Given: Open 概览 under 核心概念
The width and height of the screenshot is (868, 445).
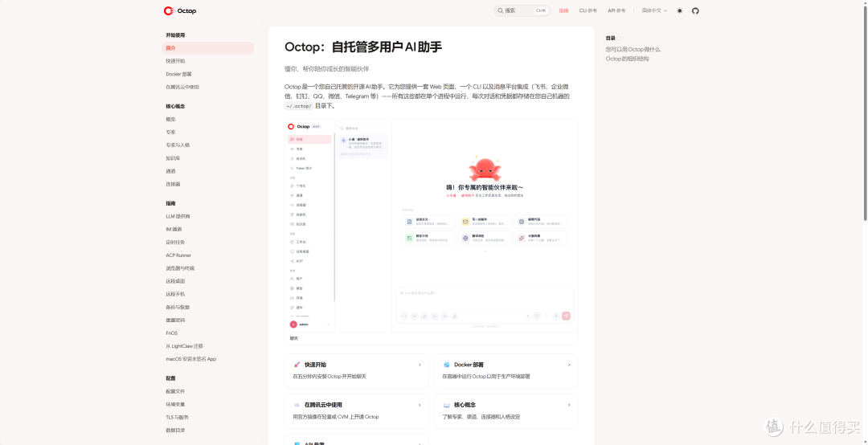Looking at the screenshot, I should (x=170, y=119).
